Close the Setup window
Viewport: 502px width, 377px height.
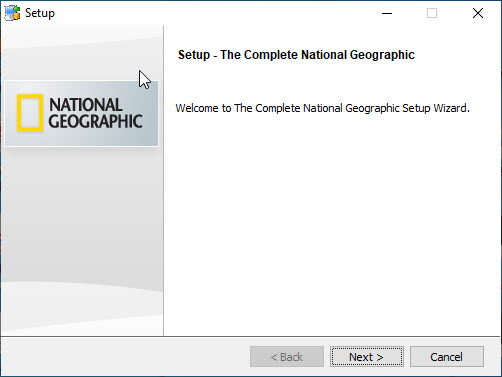click(478, 13)
